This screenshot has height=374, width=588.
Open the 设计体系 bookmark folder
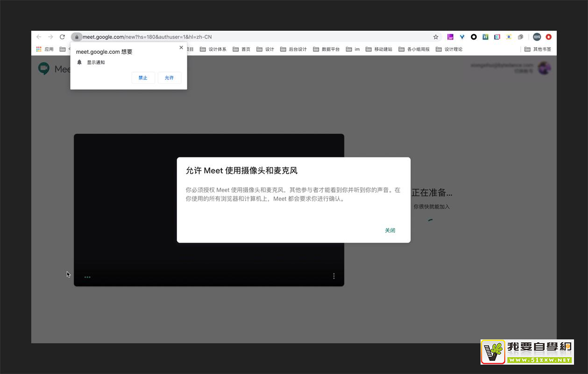[213, 49]
